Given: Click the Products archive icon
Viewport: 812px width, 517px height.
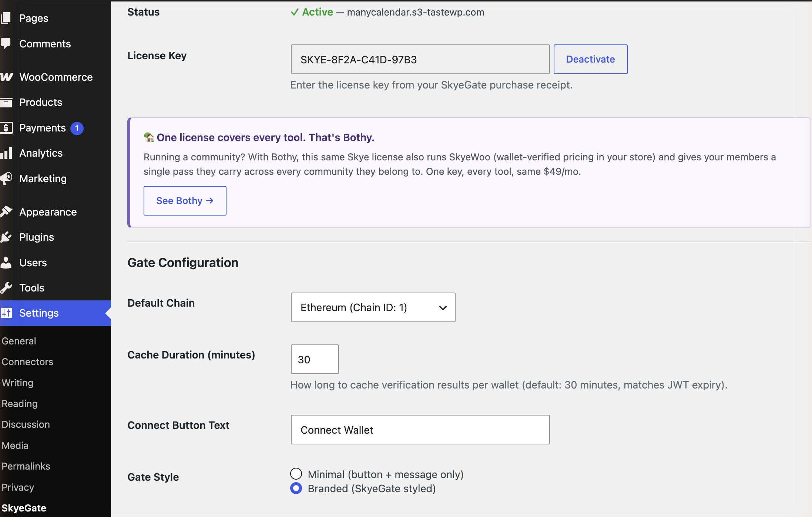Looking at the screenshot, I should 6,102.
